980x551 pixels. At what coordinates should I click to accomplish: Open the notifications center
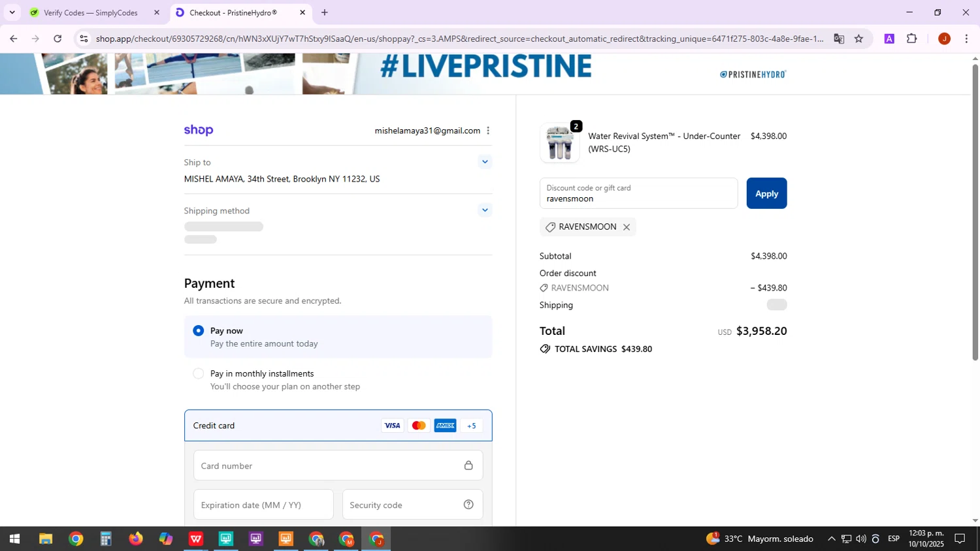click(x=960, y=539)
